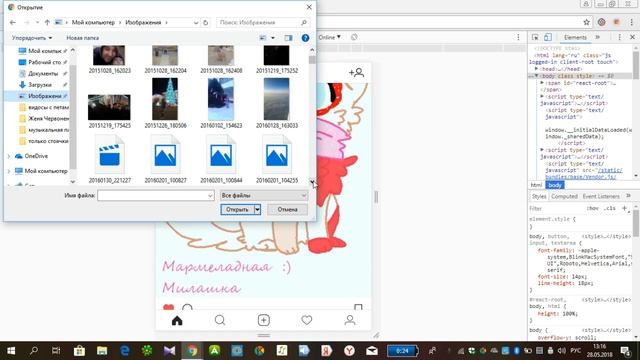Viewport: 640px width, 360px height.
Task: Open Edge from taskbar
Action: click(124, 351)
